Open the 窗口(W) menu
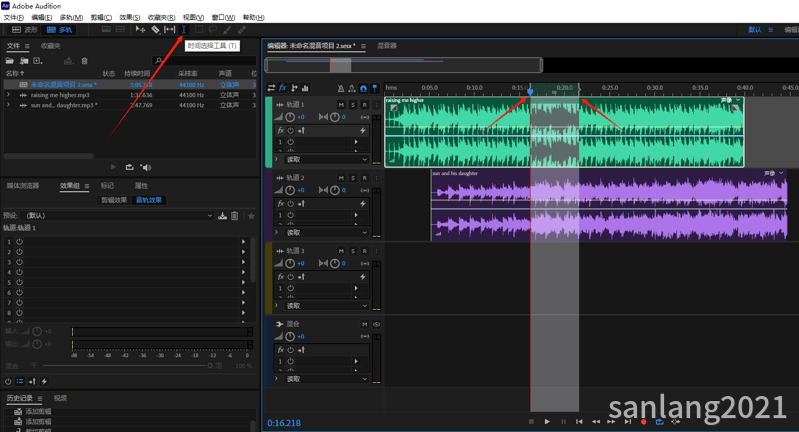The image size is (799, 432). pyautogui.click(x=223, y=17)
